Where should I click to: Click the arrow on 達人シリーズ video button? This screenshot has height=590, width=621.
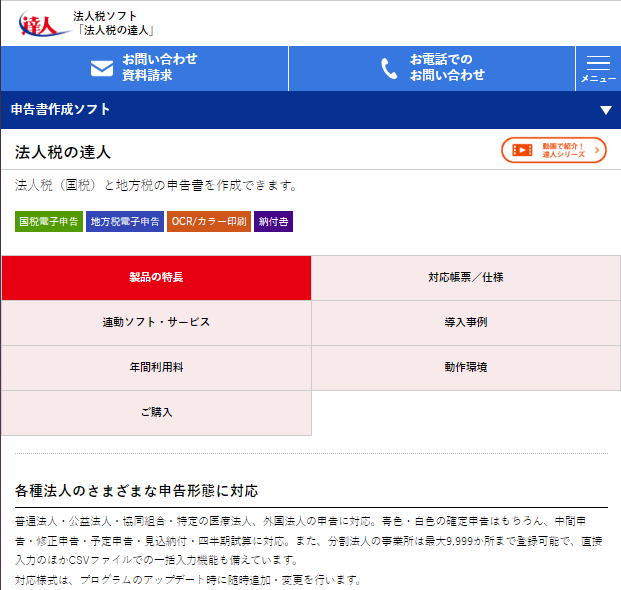597,150
